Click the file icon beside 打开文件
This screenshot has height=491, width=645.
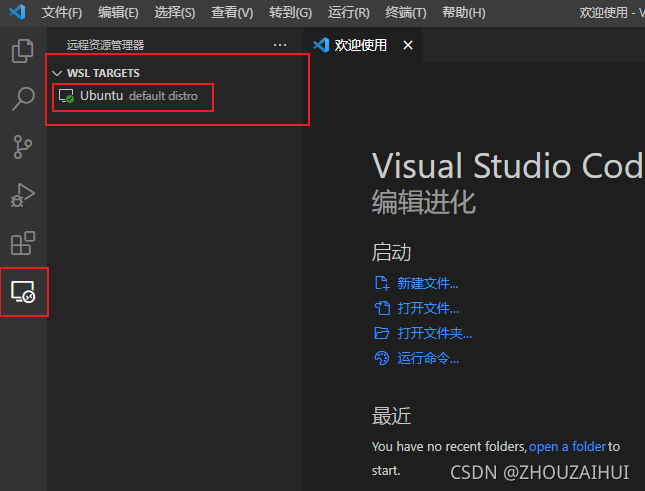(382, 308)
